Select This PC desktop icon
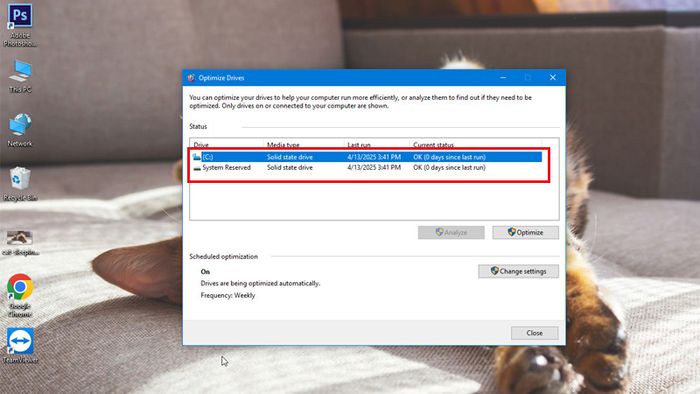 (x=20, y=76)
